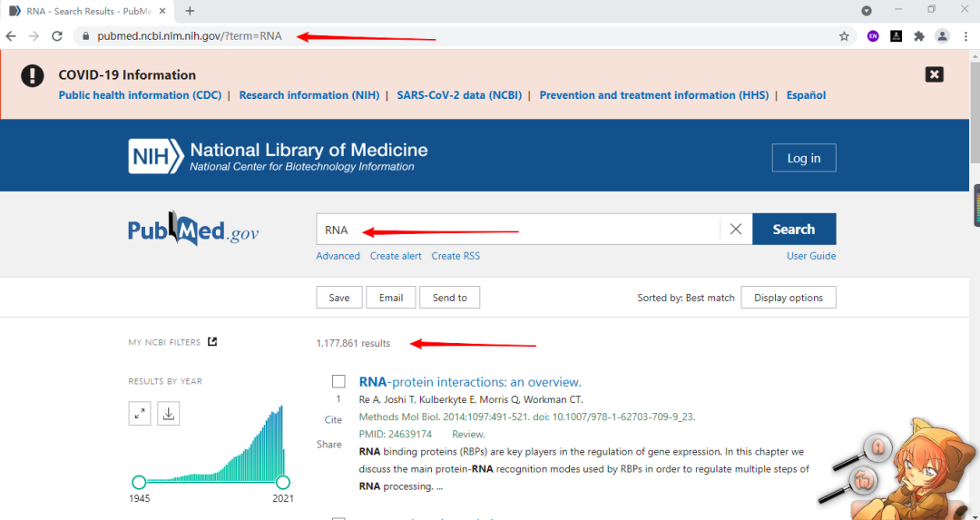Bookmark the page with the star icon

tap(844, 36)
